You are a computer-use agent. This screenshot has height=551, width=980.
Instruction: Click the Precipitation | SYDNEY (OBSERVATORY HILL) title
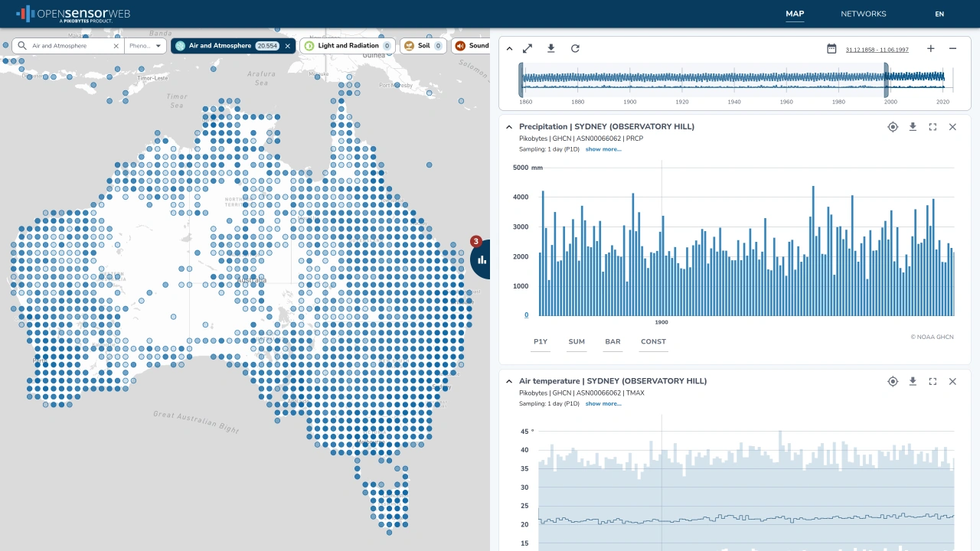[606, 127]
